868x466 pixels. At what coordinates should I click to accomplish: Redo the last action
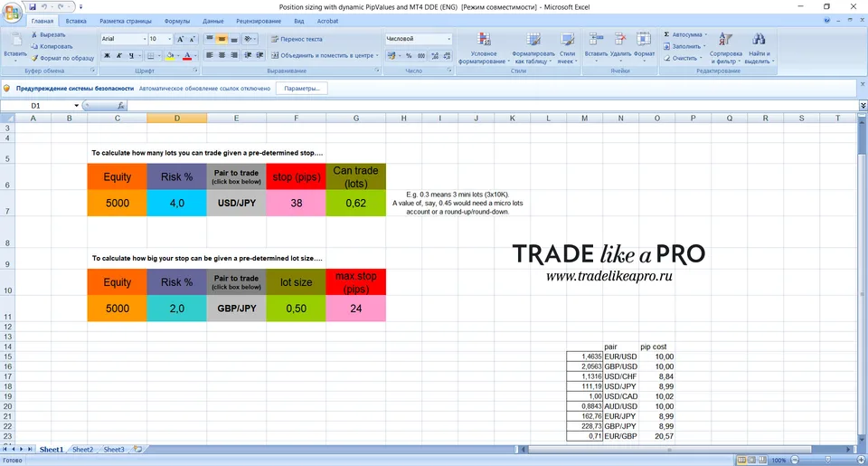[x=61, y=6]
